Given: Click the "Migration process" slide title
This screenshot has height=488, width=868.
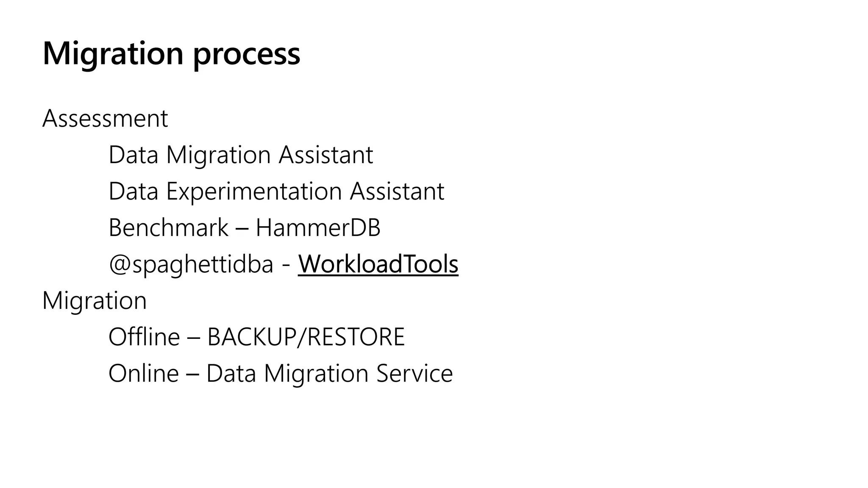Looking at the screenshot, I should tap(171, 53).
